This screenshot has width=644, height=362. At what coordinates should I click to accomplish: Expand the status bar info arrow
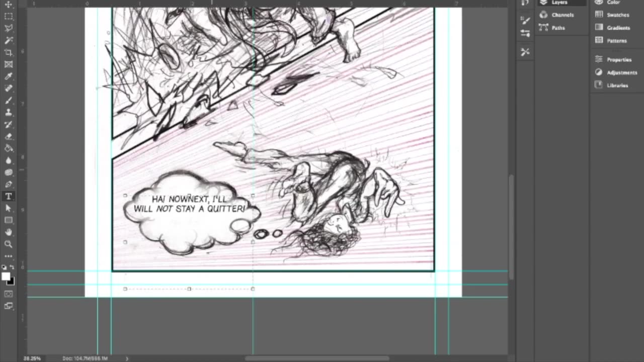pos(127,358)
